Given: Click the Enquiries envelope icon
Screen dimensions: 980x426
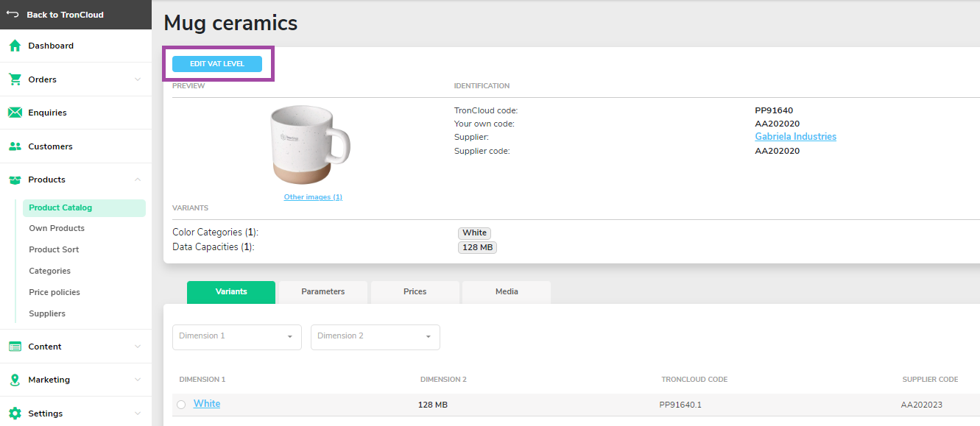Looking at the screenshot, I should 15,113.
